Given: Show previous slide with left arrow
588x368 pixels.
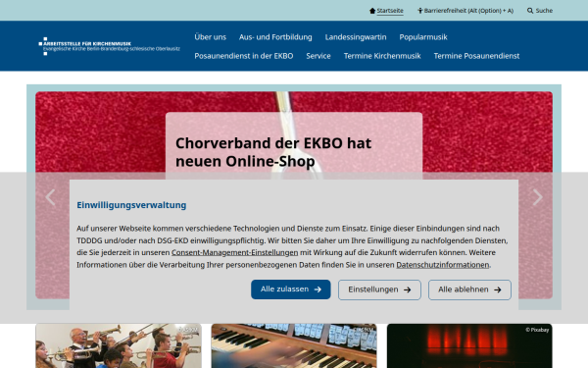Looking at the screenshot, I should (x=50, y=197).
